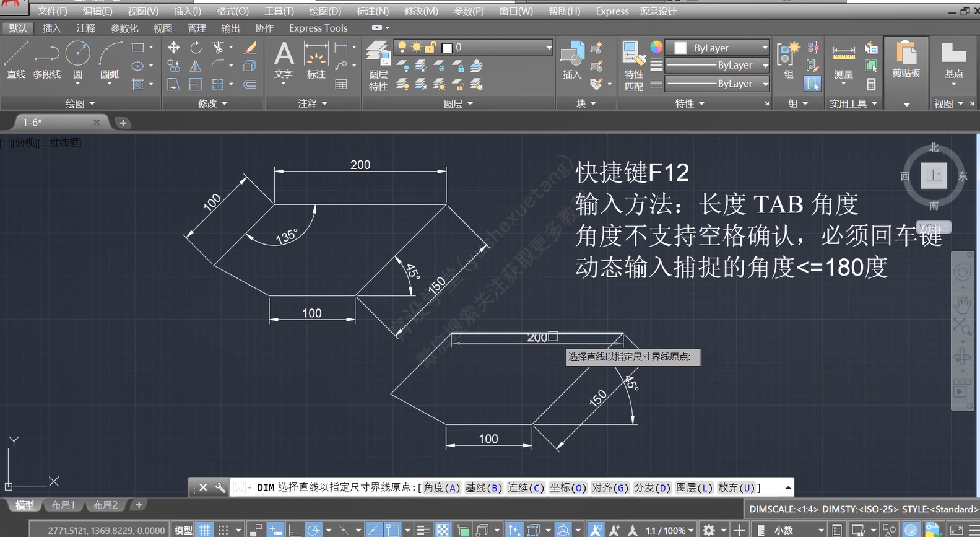Open the 标注(N) menu

373,11
